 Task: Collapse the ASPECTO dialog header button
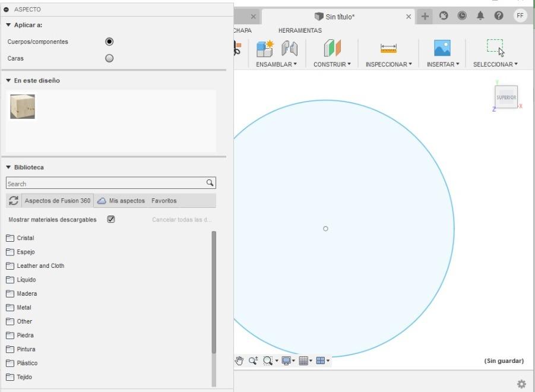click(6, 10)
